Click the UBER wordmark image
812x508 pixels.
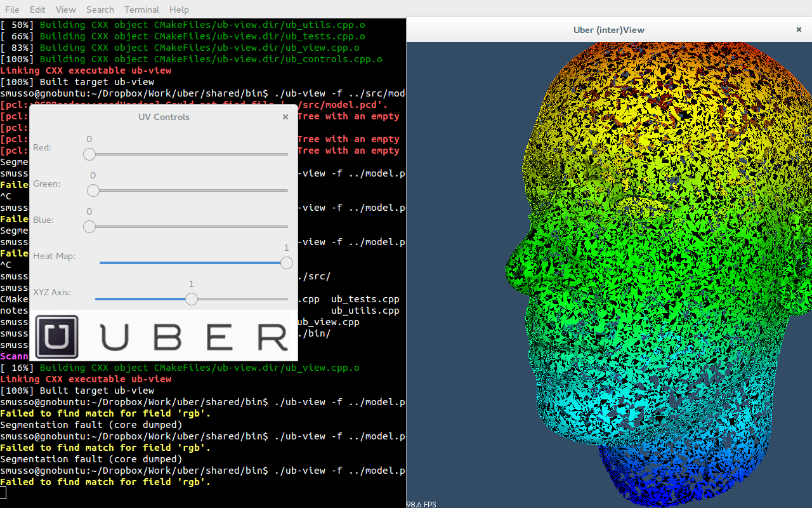[194, 337]
